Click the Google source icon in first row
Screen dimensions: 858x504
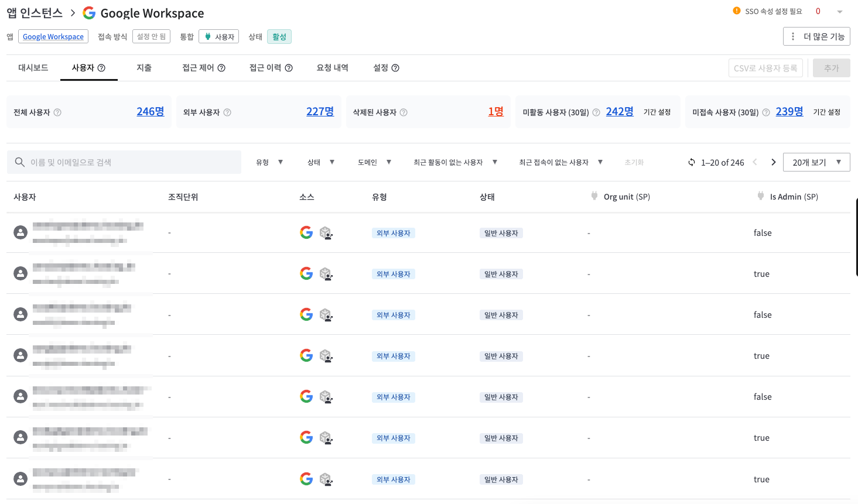[x=306, y=232]
